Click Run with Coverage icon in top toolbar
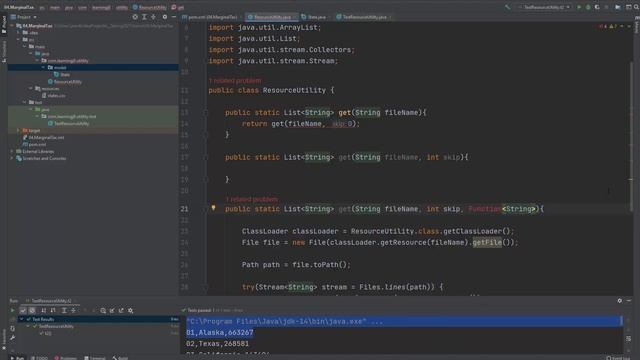 (x=597, y=7)
